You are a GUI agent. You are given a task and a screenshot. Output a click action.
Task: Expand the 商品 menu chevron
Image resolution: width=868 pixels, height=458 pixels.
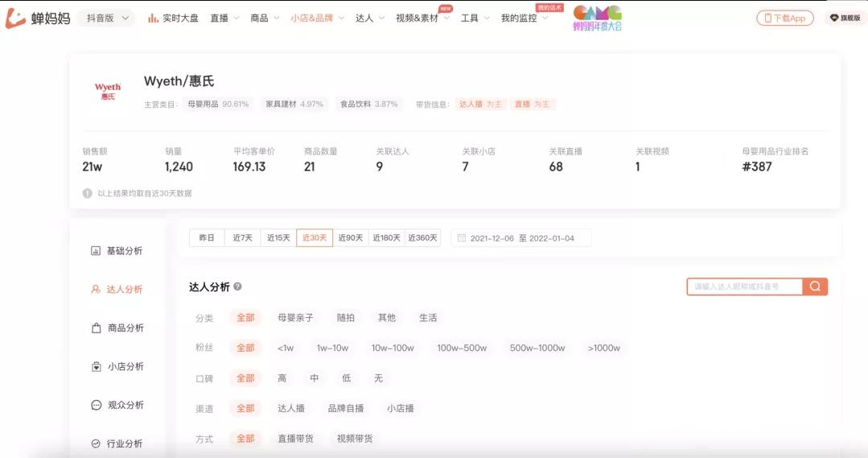pos(276,19)
